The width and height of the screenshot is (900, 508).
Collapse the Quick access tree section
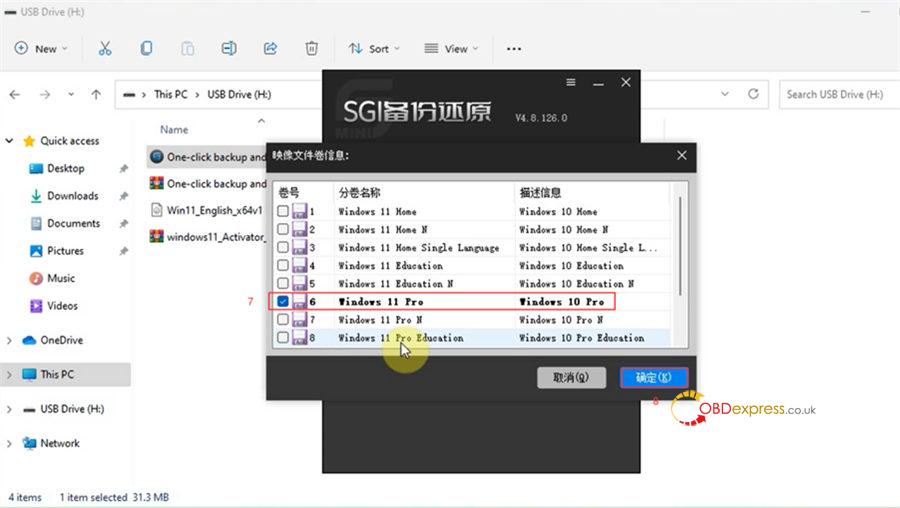9,141
